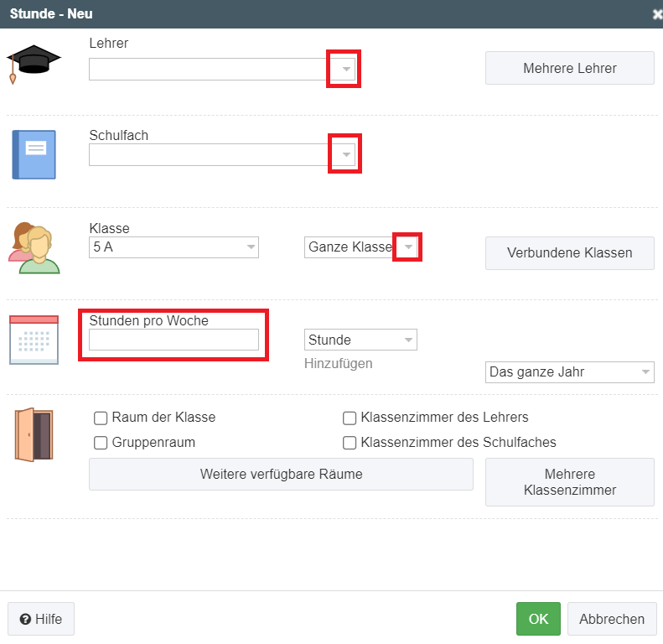663x644 pixels.
Task: Tick Klassenzimmer des Lehrers checkbox
Action: click(350, 418)
